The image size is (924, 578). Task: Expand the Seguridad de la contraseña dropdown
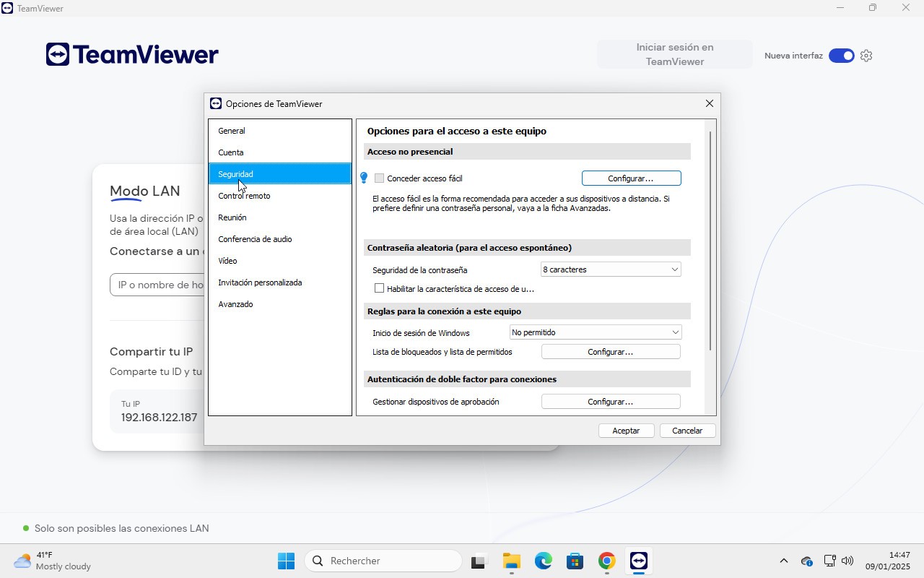coord(611,269)
